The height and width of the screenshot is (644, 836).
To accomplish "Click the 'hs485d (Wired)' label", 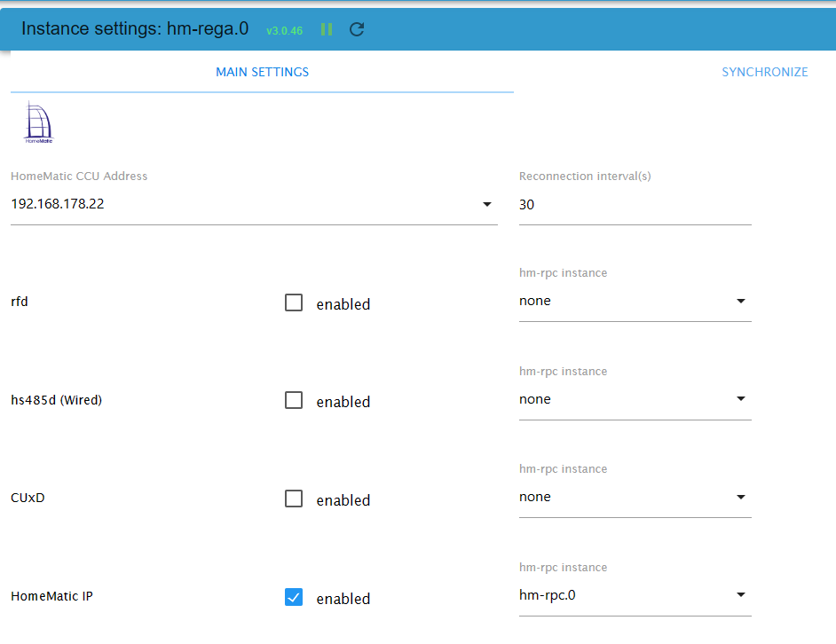I will coord(57,400).
